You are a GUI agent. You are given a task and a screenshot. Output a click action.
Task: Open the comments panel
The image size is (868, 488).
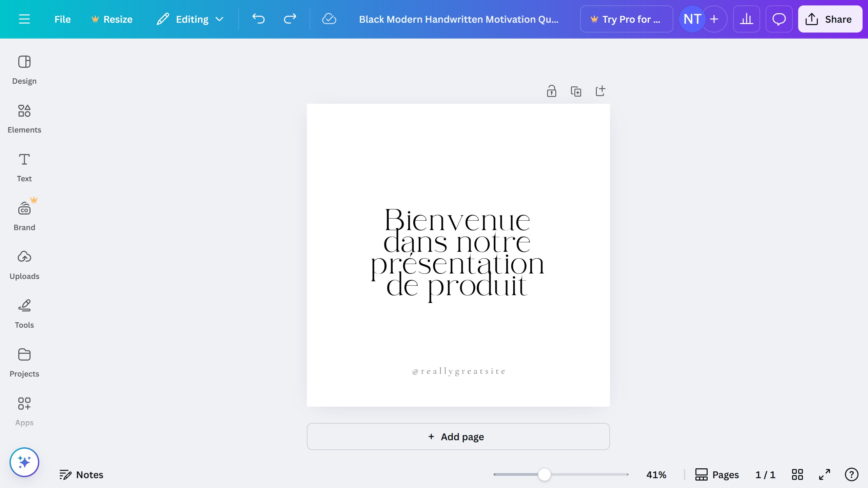pos(779,19)
